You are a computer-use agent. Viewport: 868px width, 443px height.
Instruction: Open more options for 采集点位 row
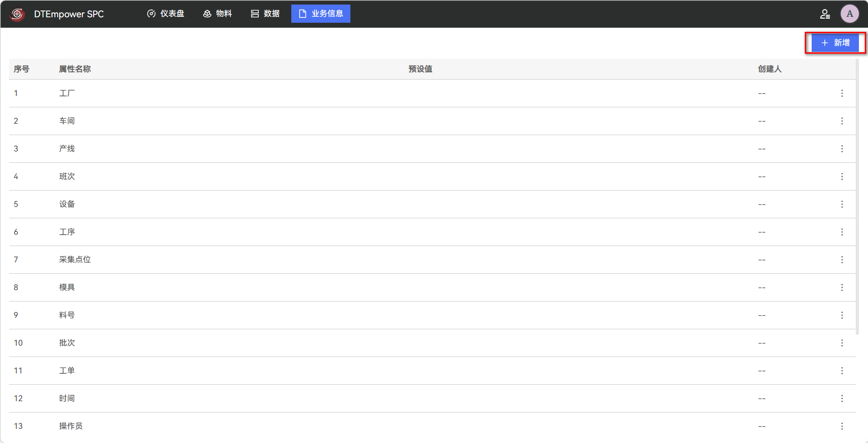click(x=842, y=260)
